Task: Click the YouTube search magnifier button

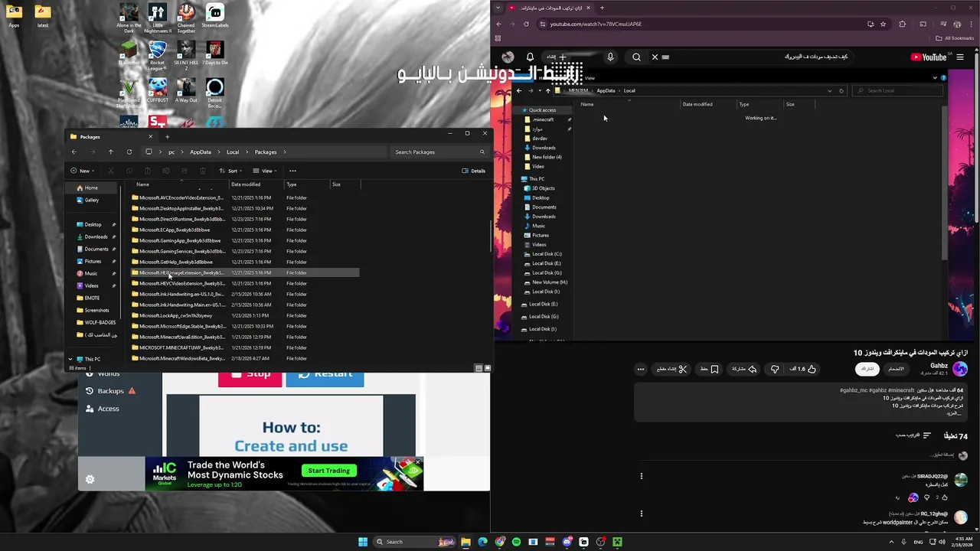Action: tap(636, 57)
